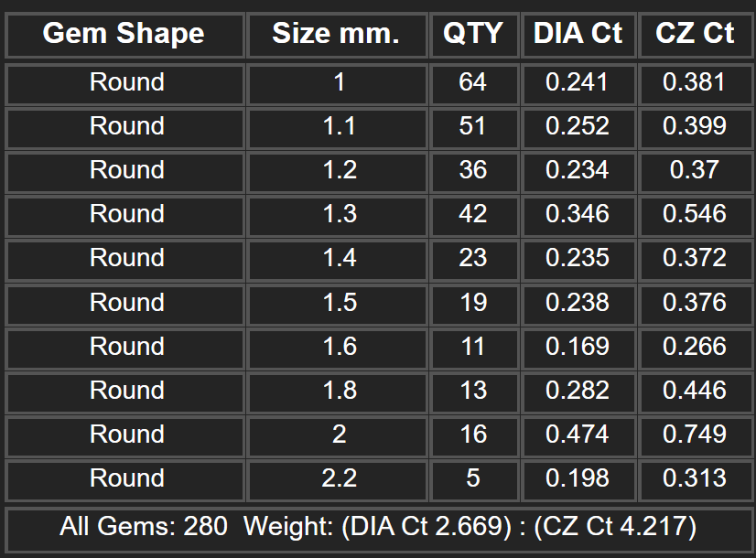
Task: Select the Size mm. column header
Action: click(337, 35)
